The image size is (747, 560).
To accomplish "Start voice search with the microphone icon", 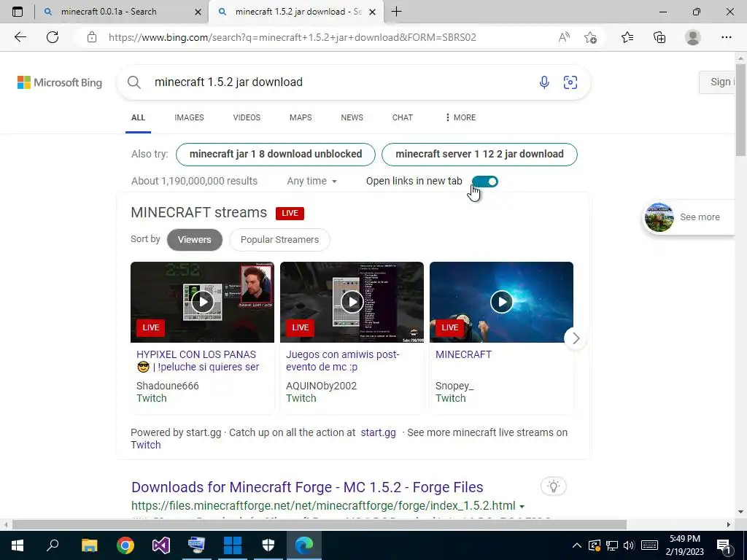I will tap(544, 82).
